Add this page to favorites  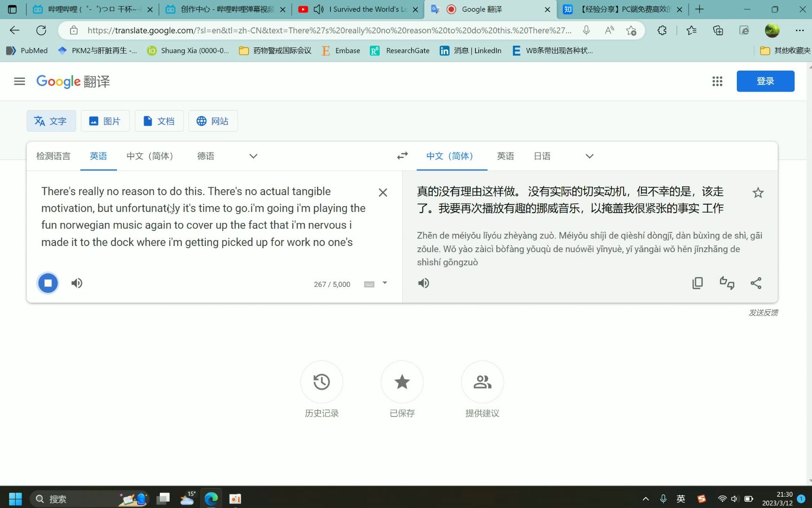tap(631, 31)
